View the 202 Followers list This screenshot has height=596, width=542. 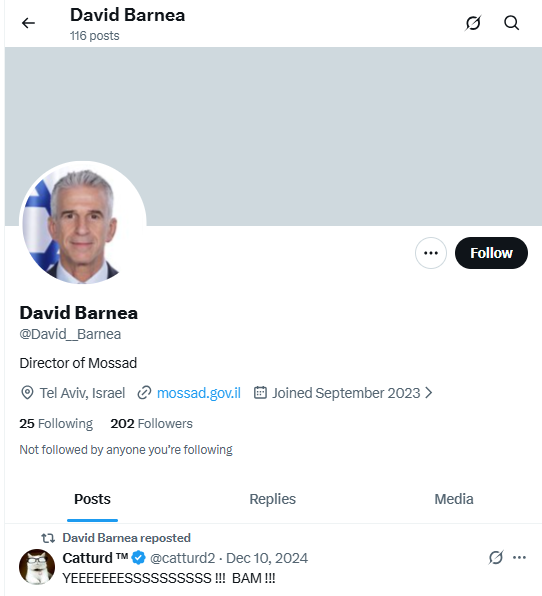point(152,423)
